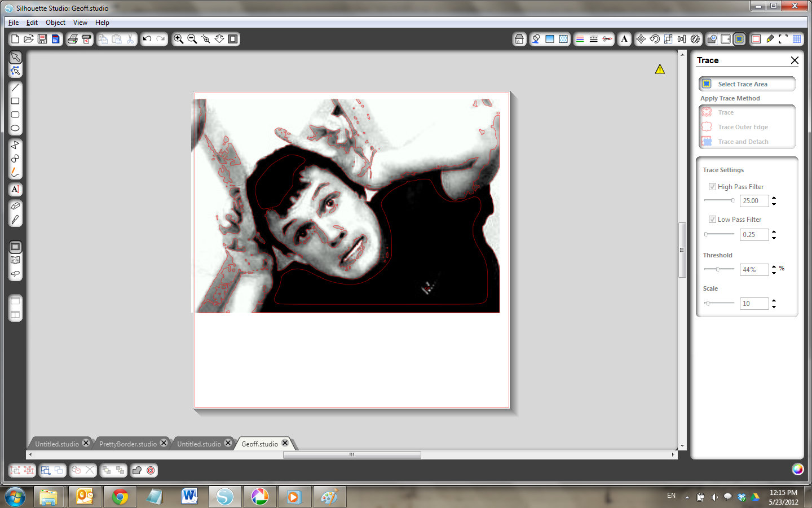
Task: Send to Silhouette cutter icon
Action: click(x=86, y=39)
